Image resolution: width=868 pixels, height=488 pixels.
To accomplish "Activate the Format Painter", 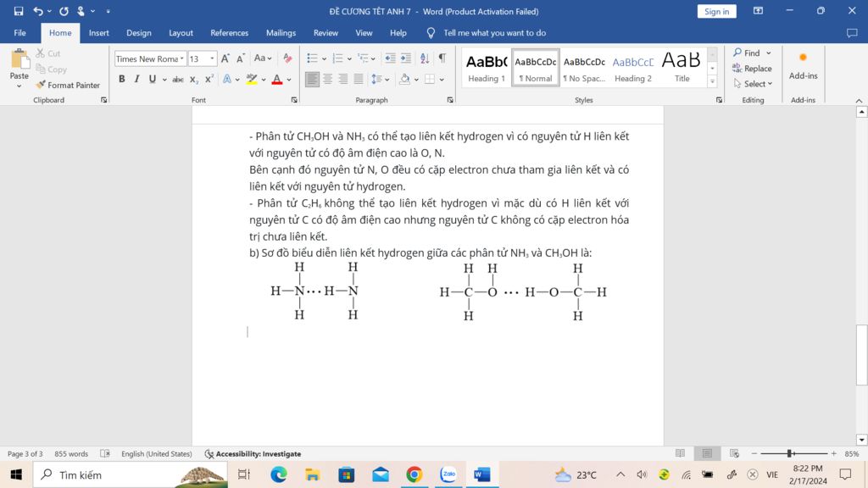I will click(68, 85).
